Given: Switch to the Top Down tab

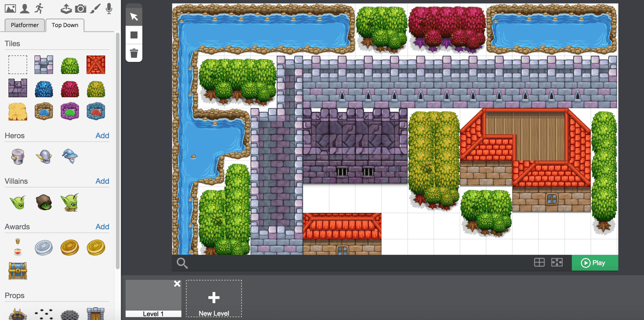Looking at the screenshot, I should (x=65, y=25).
